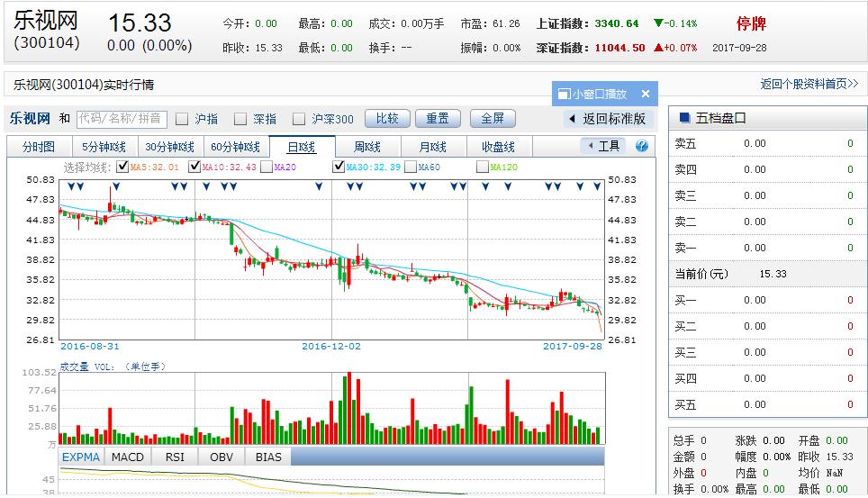This screenshot has height=498, width=868.
Task: Click the small window playback icon
Action: (564, 95)
